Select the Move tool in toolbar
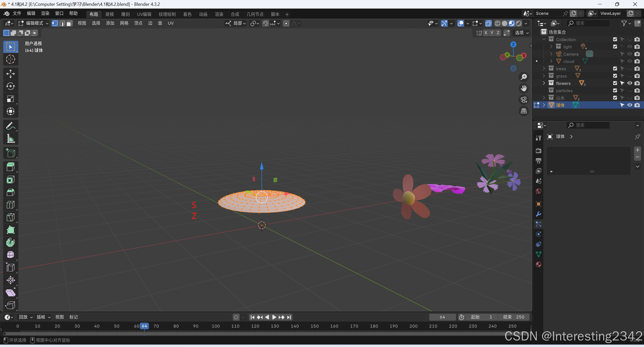 pyautogui.click(x=10, y=74)
